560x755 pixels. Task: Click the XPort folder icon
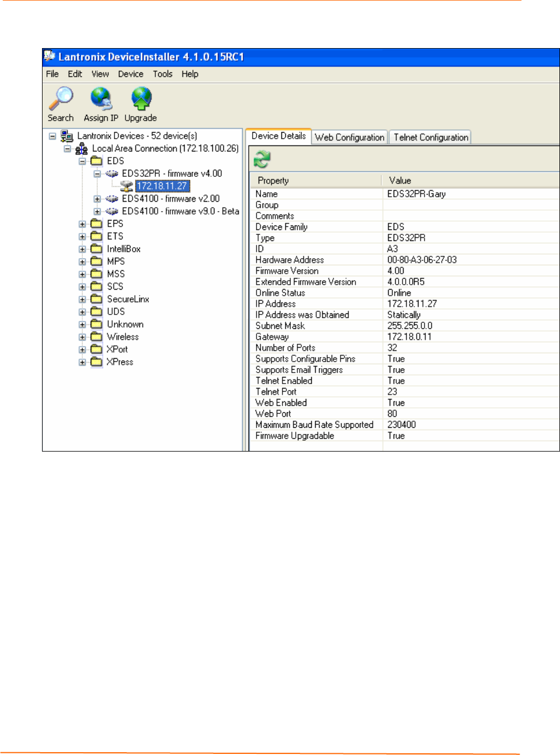(x=97, y=350)
